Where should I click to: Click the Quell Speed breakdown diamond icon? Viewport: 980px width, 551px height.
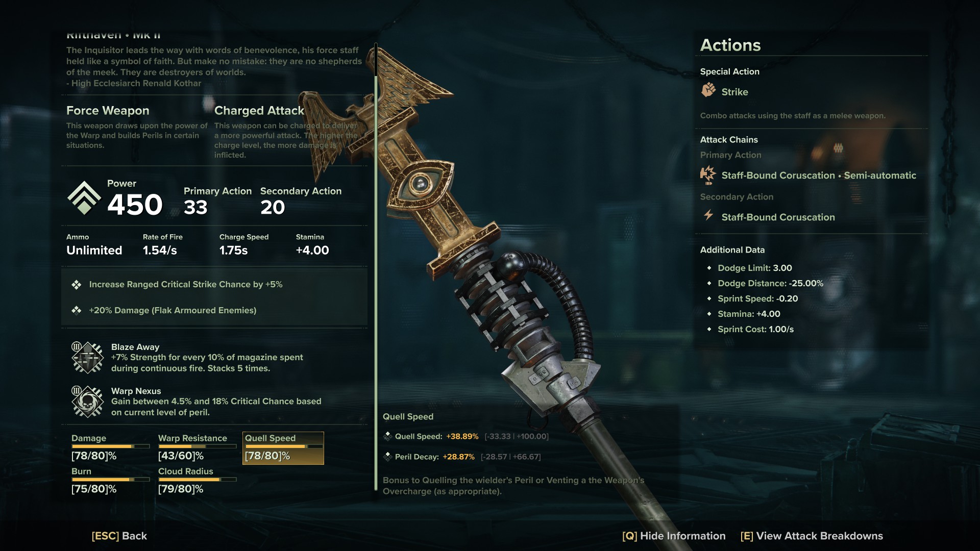click(x=387, y=436)
